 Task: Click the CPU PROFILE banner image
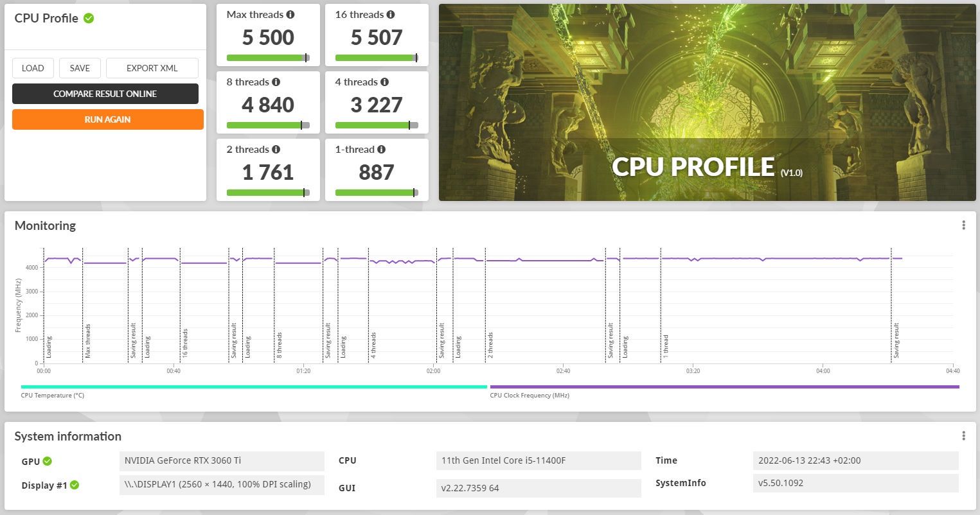(707, 103)
